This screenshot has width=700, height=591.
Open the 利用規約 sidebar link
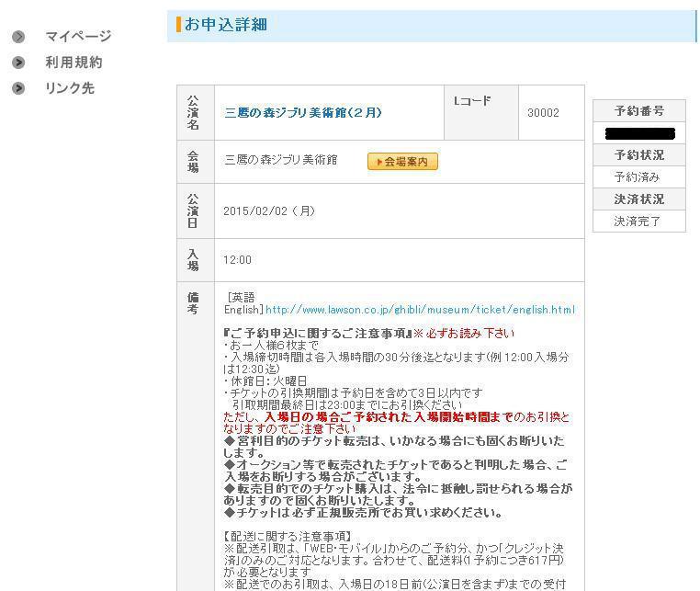coord(73,63)
